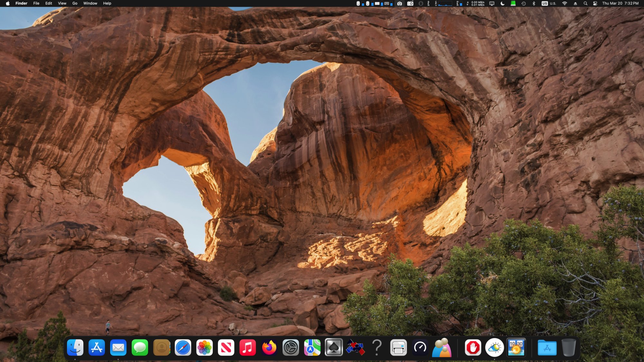
Task: Launch the Music app
Action: click(248, 348)
